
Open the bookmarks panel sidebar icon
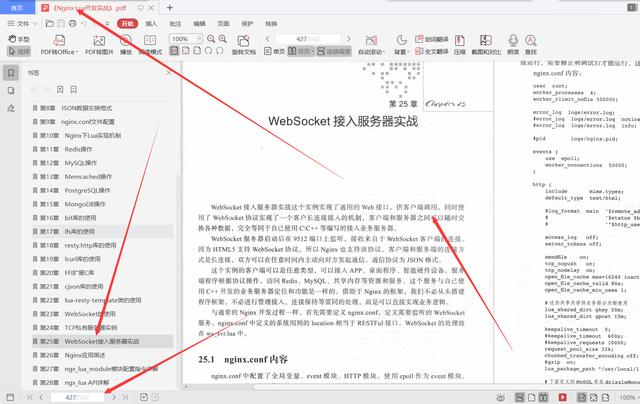pyautogui.click(x=11, y=73)
